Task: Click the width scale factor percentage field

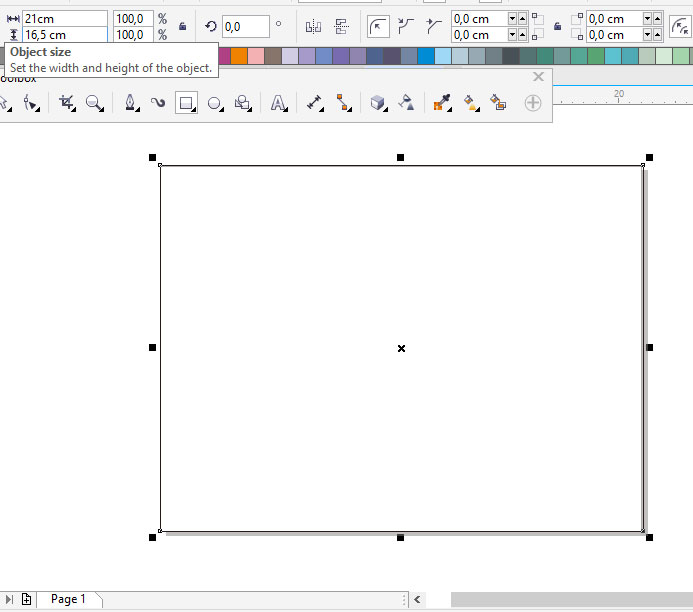Action: [x=133, y=19]
